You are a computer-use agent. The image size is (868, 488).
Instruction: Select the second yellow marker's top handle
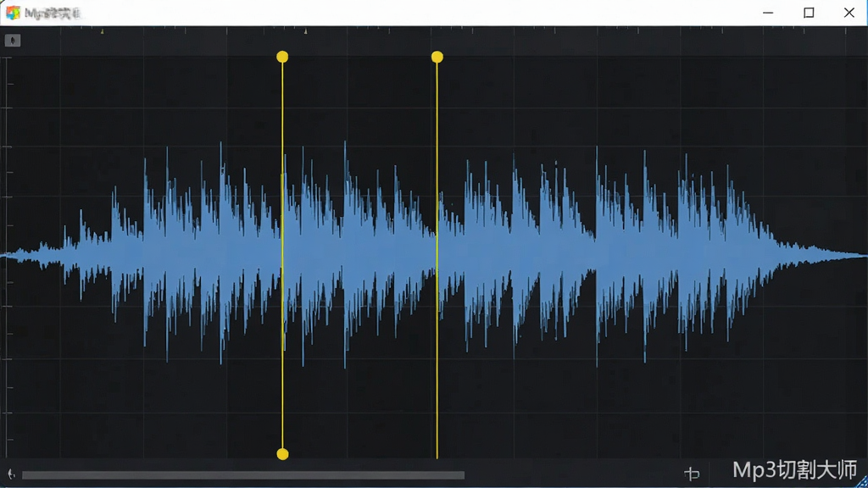click(x=437, y=57)
